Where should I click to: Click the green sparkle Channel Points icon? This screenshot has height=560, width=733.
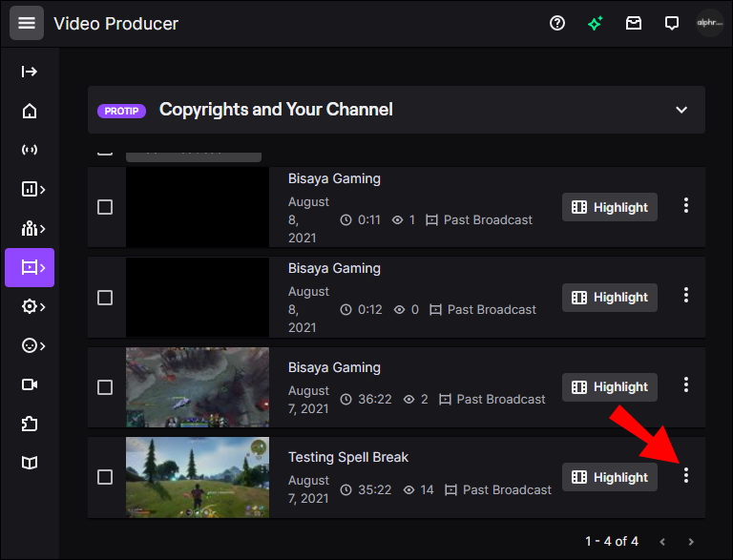[596, 23]
